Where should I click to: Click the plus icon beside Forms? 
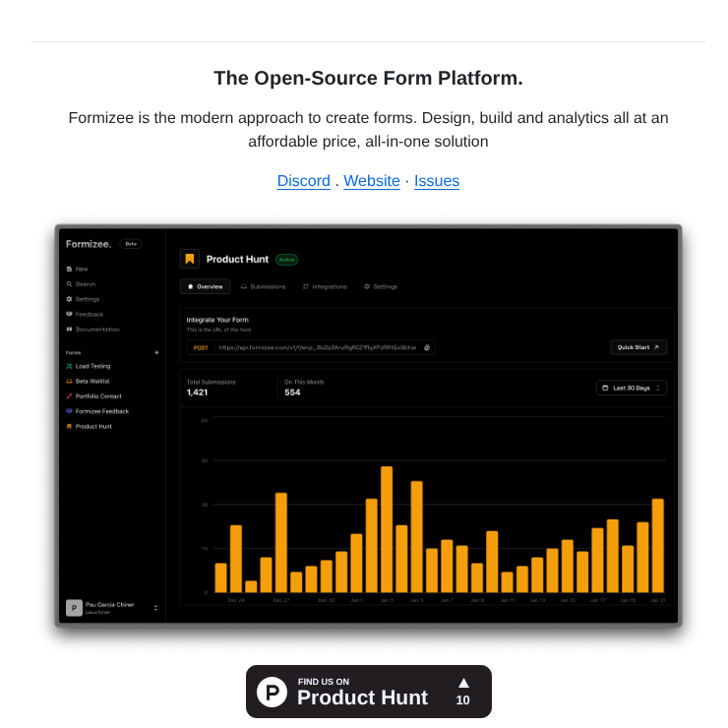156,352
